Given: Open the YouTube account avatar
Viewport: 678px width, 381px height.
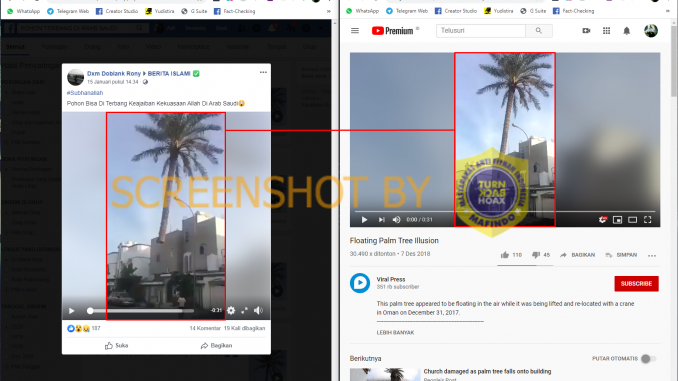Looking at the screenshot, I should [x=651, y=31].
